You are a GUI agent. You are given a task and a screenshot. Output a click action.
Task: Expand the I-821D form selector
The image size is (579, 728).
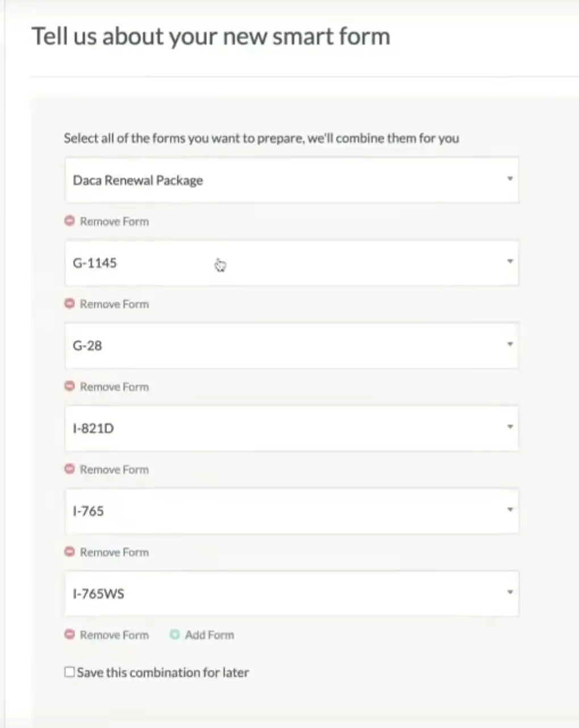click(x=510, y=428)
